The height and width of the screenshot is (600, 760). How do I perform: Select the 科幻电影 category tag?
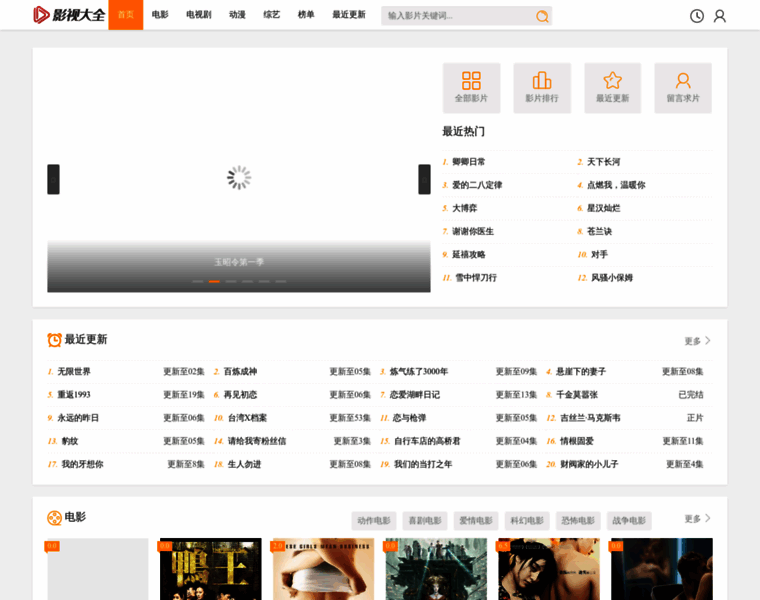[x=527, y=521]
